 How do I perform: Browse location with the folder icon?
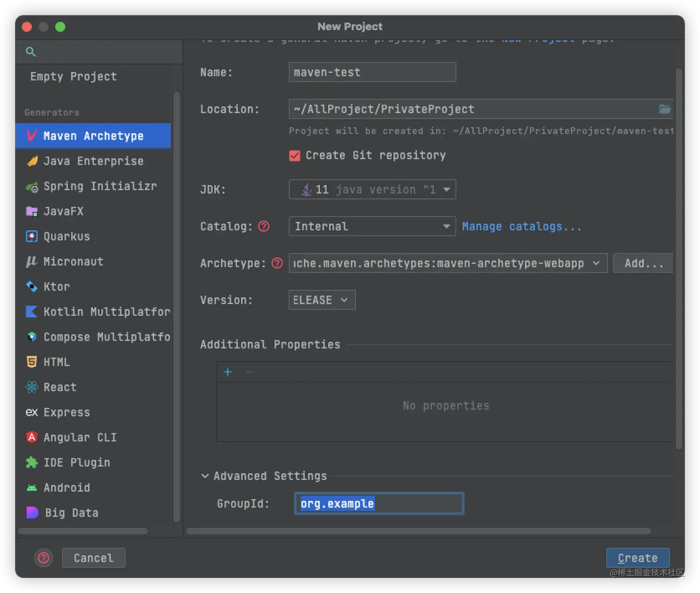tap(664, 109)
